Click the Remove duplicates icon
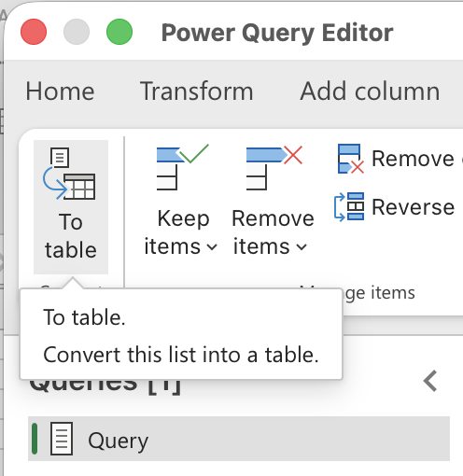Viewport: 463px width, 476px height. (351, 159)
